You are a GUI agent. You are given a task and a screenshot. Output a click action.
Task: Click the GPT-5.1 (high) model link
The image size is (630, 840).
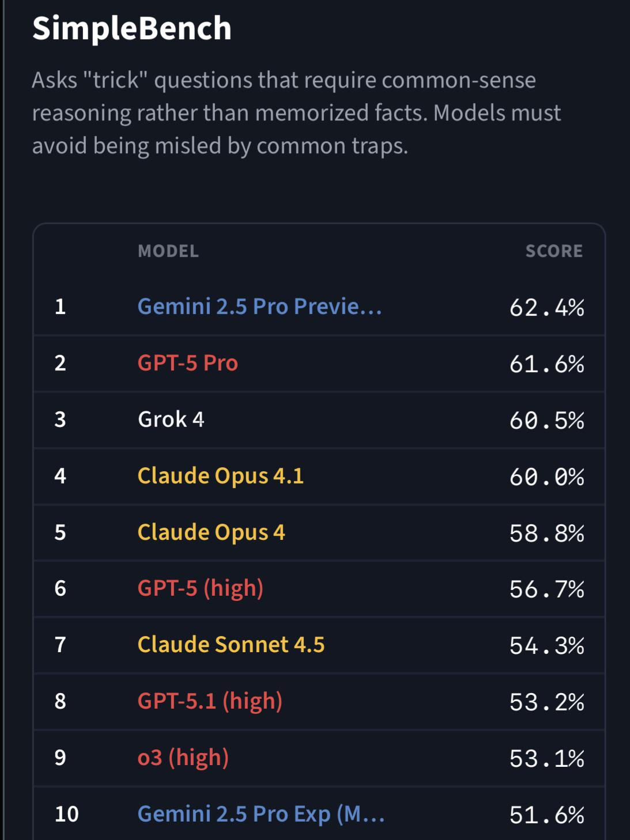coord(210,701)
